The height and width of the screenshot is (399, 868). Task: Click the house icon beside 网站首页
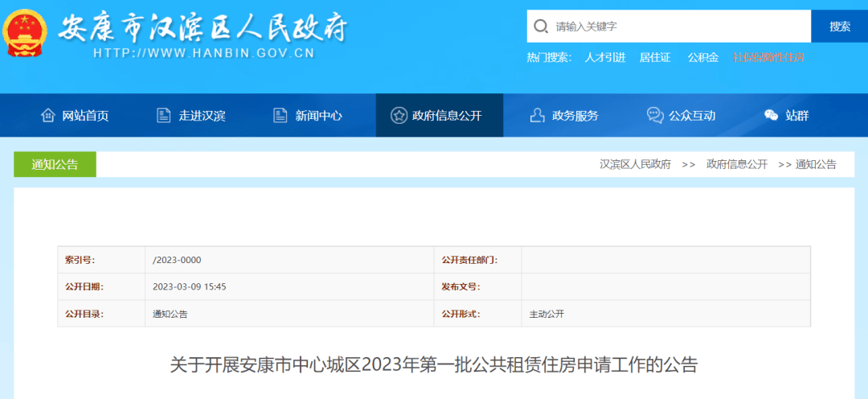pyautogui.click(x=48, y=115)
